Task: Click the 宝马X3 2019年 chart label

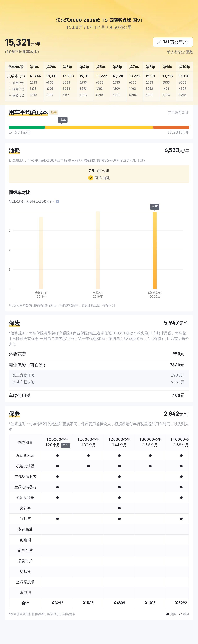Action: point(98,295)
